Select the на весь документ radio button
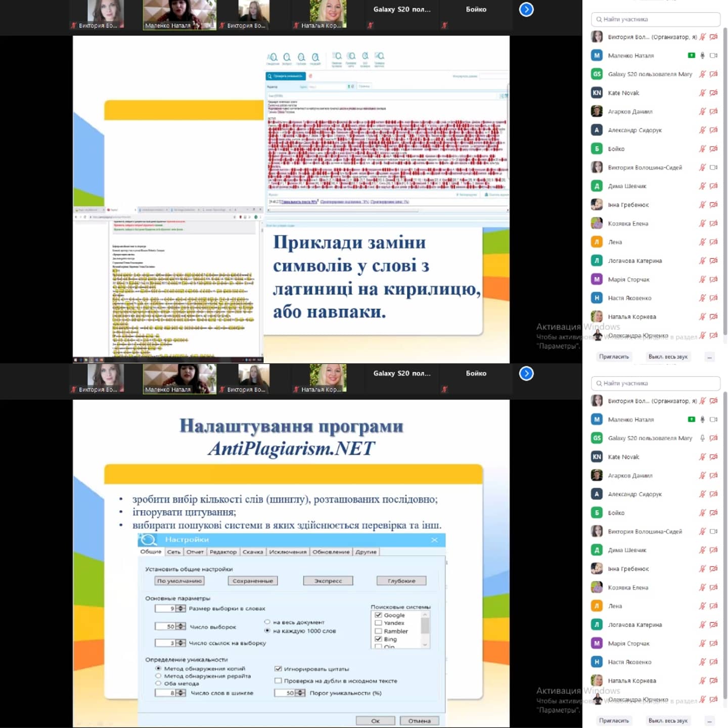The image size is (728, 728). 267,622
